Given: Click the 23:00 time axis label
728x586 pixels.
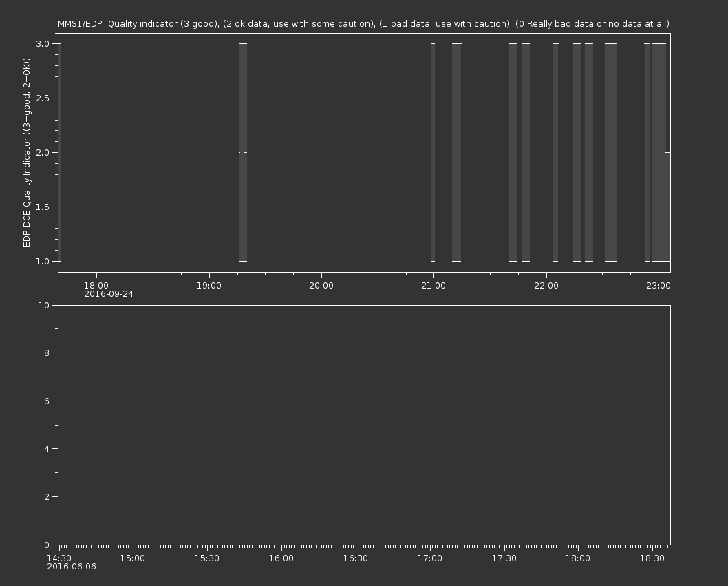Looking at the screenshot, I should click(x=659, y=285).
